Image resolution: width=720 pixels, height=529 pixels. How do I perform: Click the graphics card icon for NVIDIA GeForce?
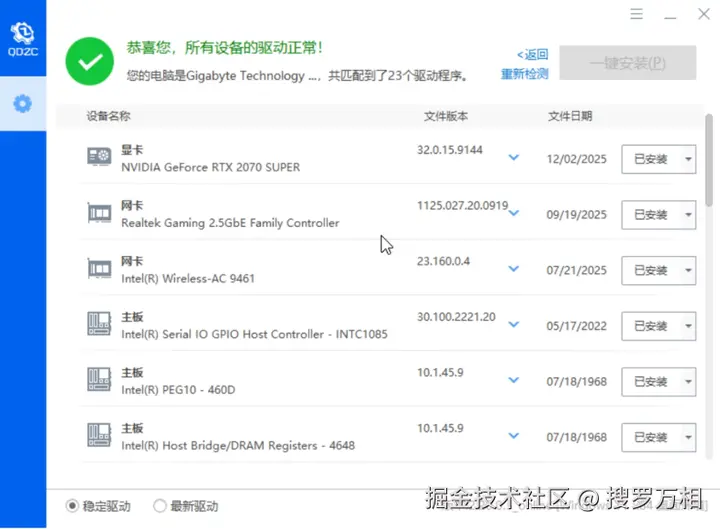tap(99, 157)
